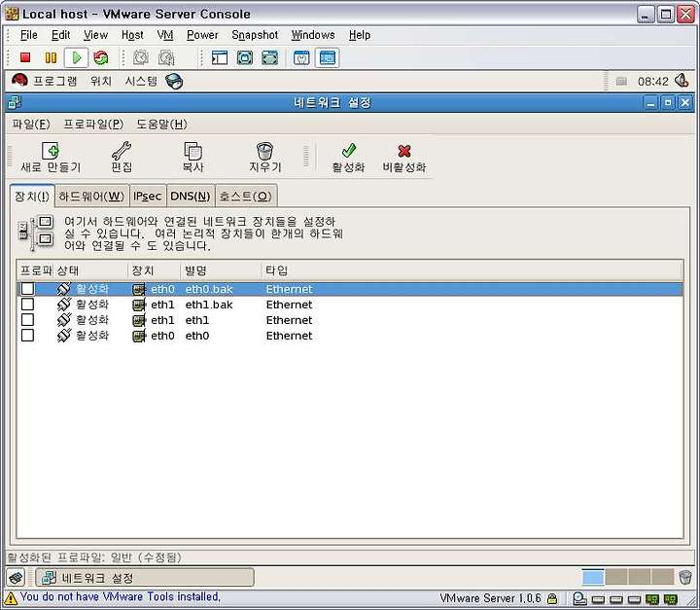Image resolution: width=700 pixels, height=610 pixels.
Task: Sort by the 타입 column header
Action: pyautogui.click(x=472, y=270)
